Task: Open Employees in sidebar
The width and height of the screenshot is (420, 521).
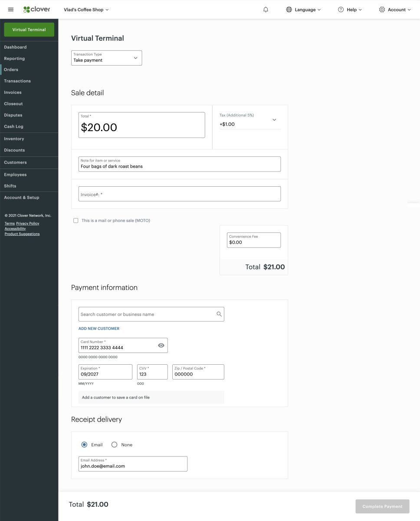Action: [15, 175]
